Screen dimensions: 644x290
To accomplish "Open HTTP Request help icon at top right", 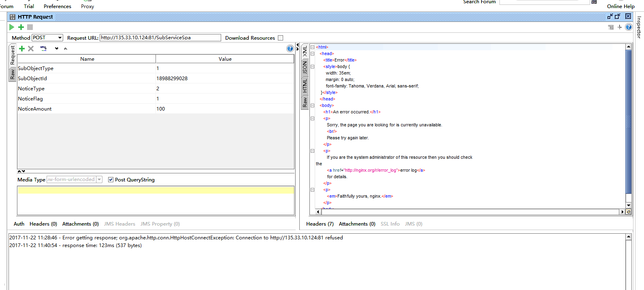I will [x=629, y=27].
